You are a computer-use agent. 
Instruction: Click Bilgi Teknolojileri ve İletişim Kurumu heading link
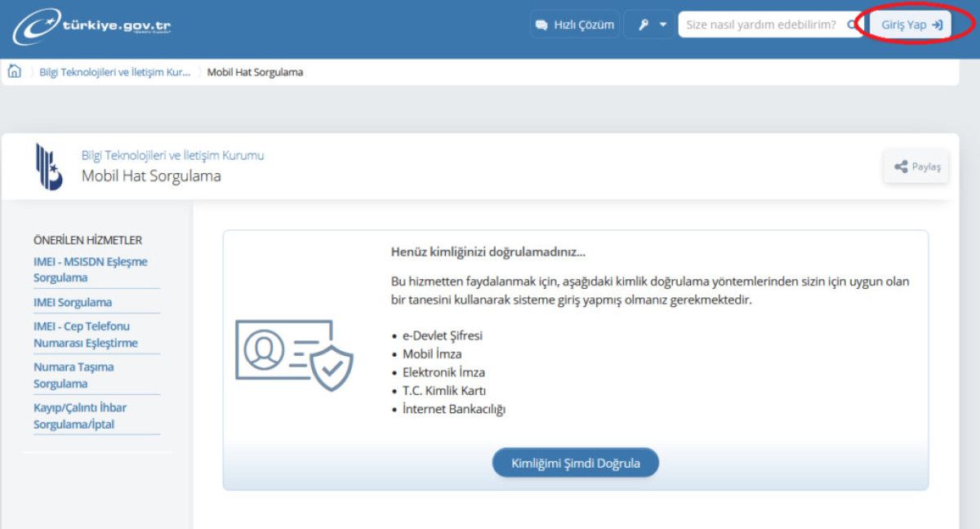coord(172,155)
